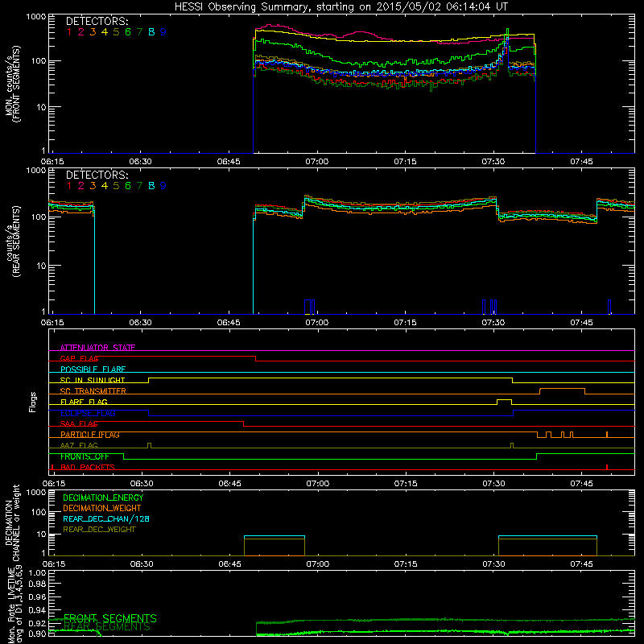Image resolution: width=644 pixels, height=644 pixels.
Task: Select orange detector 3 in front segments legend
Action: [x=93, y=32]
